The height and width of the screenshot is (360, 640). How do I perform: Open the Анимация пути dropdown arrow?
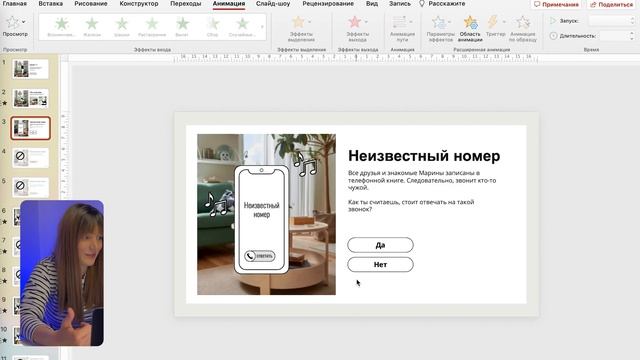tap(411, 21)
